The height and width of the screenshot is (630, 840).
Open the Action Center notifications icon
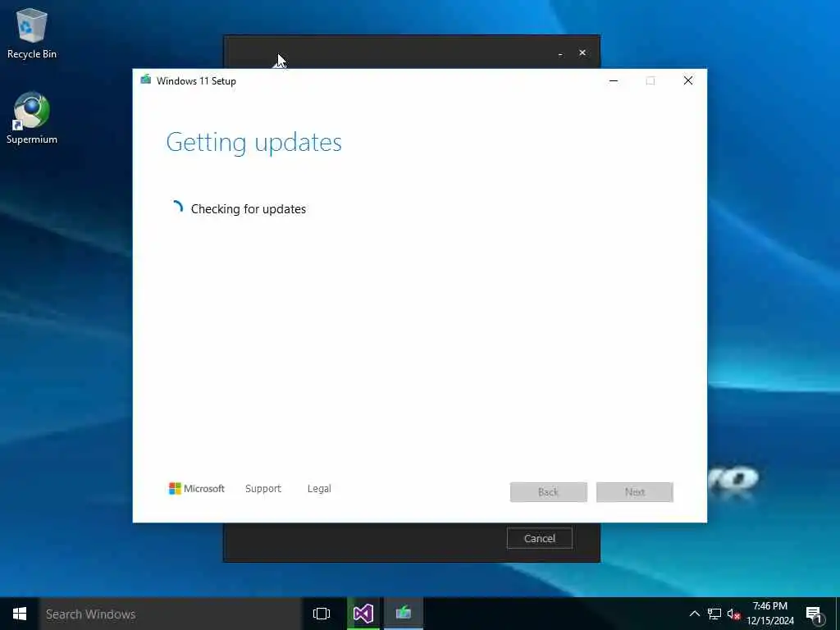[x=815, y=614]
